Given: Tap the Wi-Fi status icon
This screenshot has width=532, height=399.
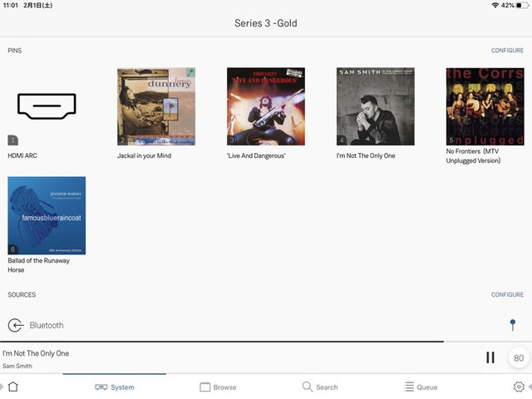Looking at the screenshot, I should (x=495, y=5).
